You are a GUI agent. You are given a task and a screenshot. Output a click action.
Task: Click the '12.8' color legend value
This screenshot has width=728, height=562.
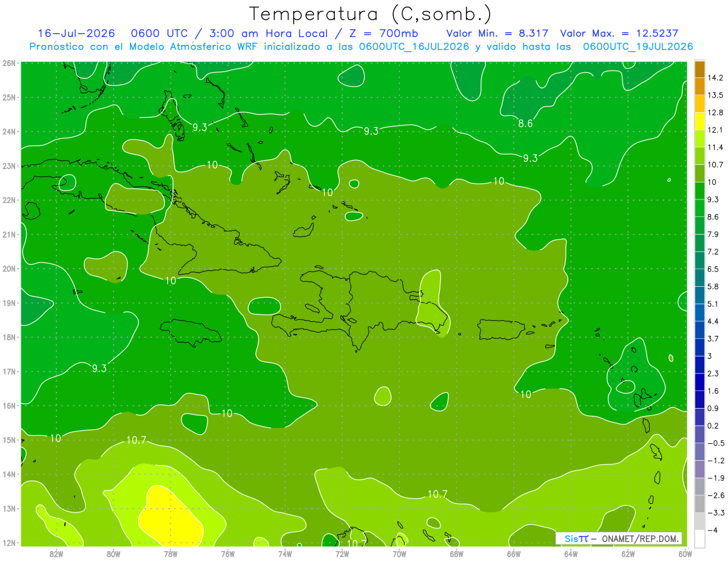[715, 112]
